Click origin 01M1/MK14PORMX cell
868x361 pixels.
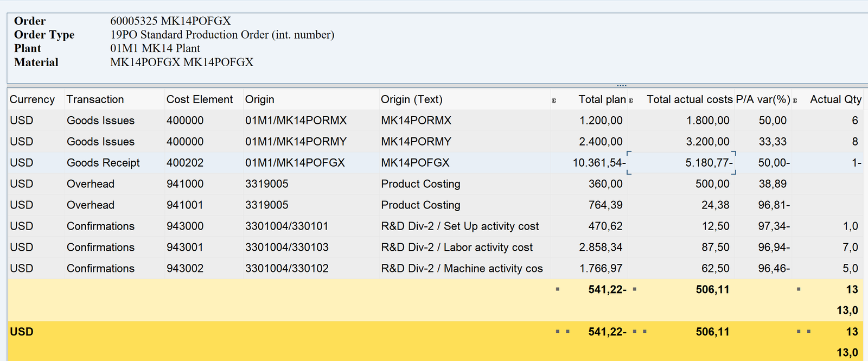pyautogui.click(x=296, y=121)
